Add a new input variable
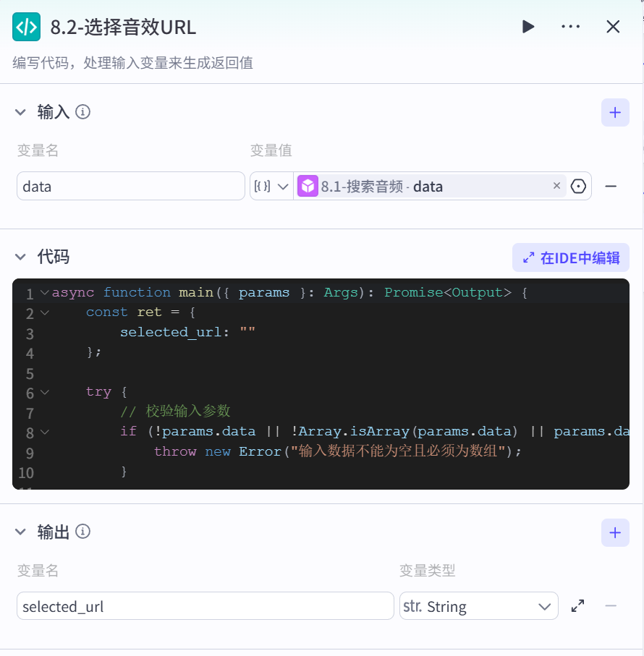The image size is (644, 656). click(x=615, y=113)
